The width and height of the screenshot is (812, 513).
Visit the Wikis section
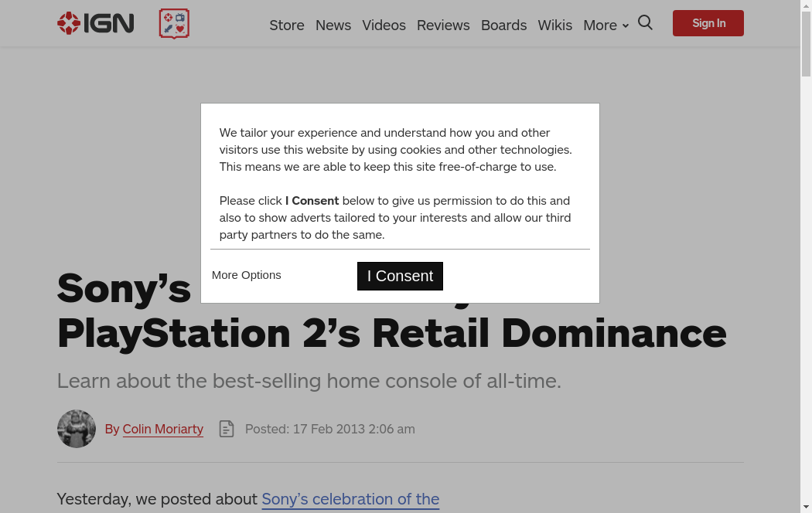[x=554, y=25]
